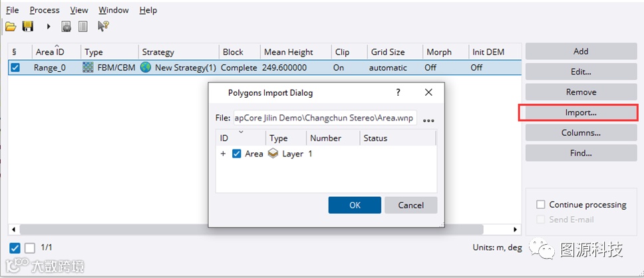Enable Continue processing checkbox
644x278 pixels.
pyautogui.click(x=541, y=205)
